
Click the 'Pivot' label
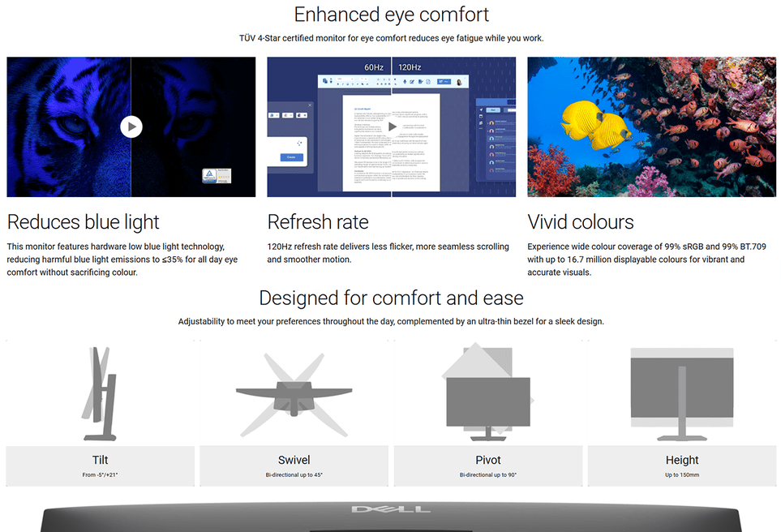click(x=488, y=460)
